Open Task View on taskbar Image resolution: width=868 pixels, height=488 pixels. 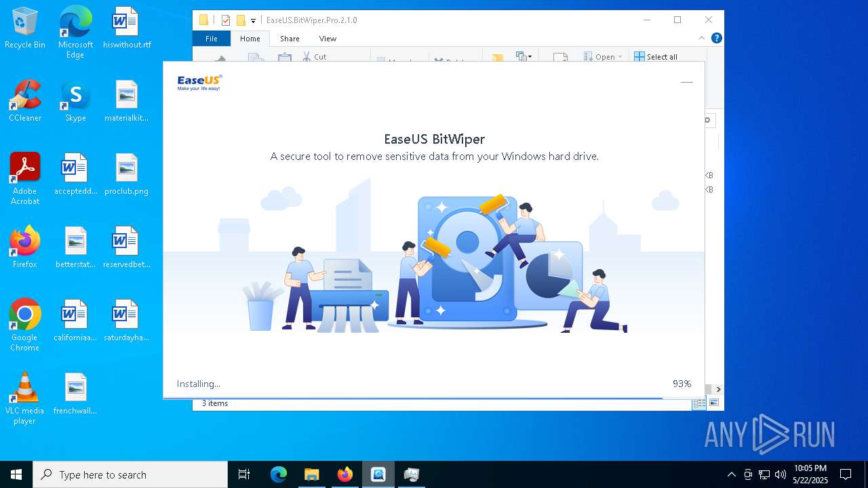click(x=244, y=474)
